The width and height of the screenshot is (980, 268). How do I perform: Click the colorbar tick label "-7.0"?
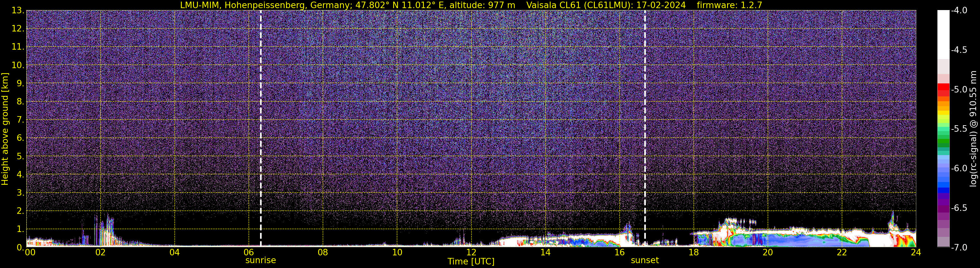pyautogui.click(x=959, y=248)
